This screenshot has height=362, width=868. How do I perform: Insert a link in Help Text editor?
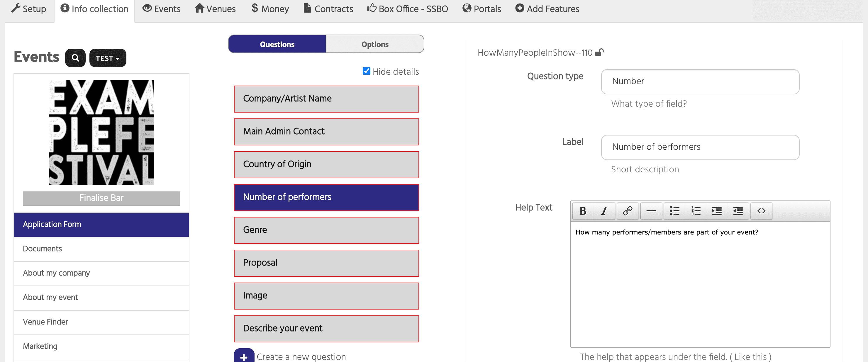point(628,211)
